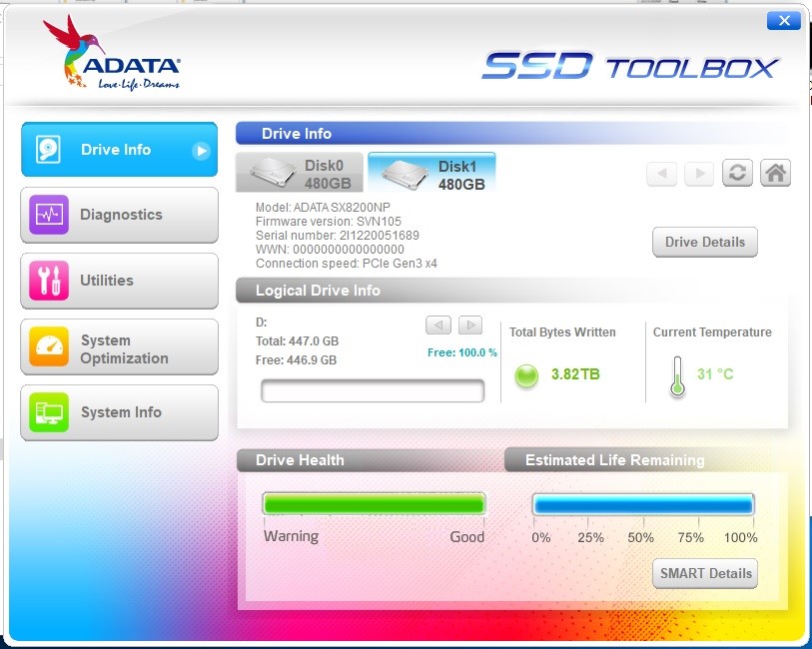Image resolution: width=812 pixels, height=649 pixels.
Task: Click the System Optimization gauge icon
Action: [x=49, y=346]
